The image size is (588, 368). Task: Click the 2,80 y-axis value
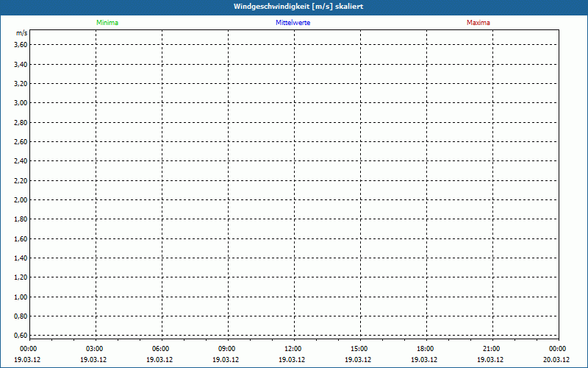pyautogui.click(x=21, y=122)
